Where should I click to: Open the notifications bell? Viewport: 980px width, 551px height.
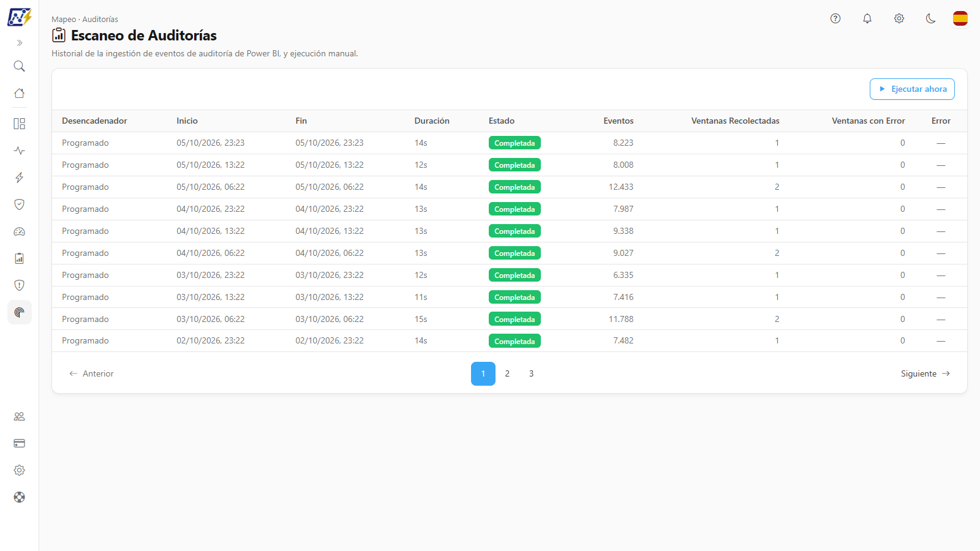coord(867,18)
